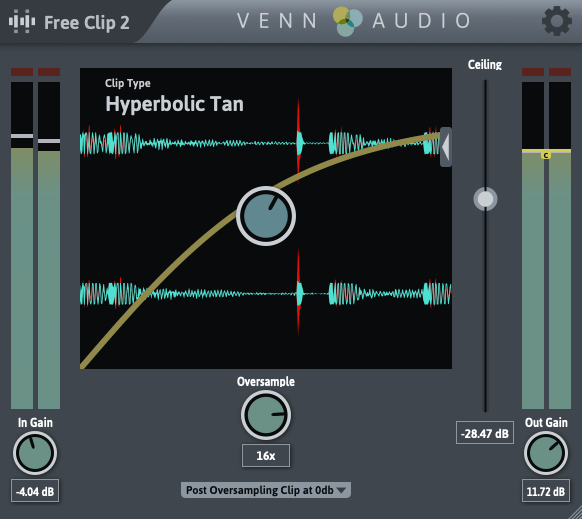This screenshot has height=519, width=582.
Task: Click the Venn Audio circles logo
Action: (x=347, y=22)
